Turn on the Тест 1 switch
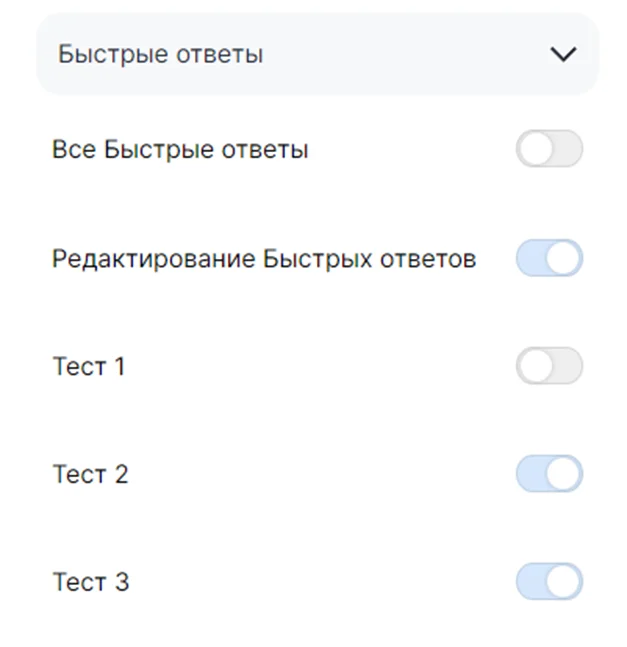Viewport: 627px width, 647px height. click(549, 366)
